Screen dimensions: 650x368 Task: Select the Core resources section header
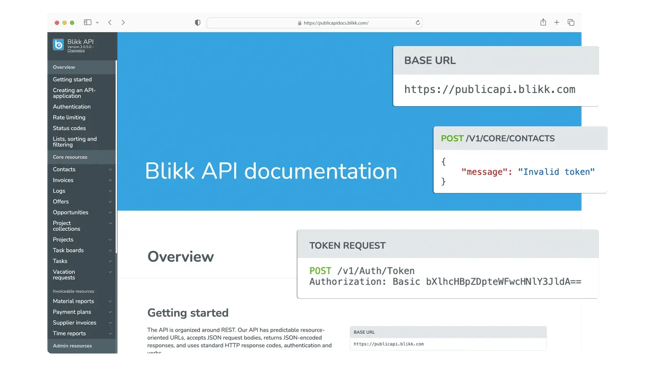tap(82, 157)
